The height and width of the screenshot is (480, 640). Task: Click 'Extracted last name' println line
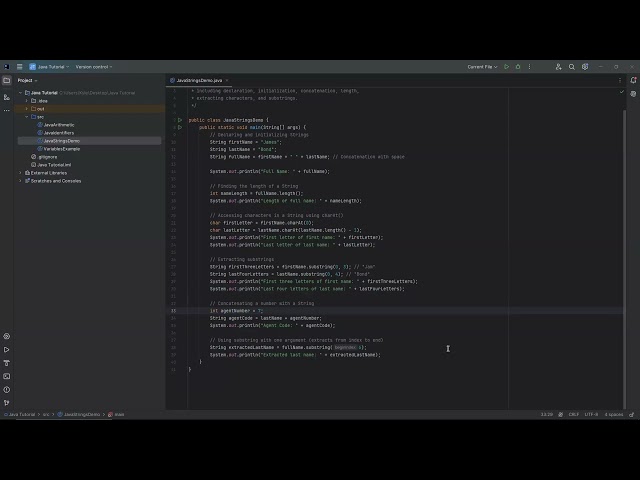[x=295, y=355]
